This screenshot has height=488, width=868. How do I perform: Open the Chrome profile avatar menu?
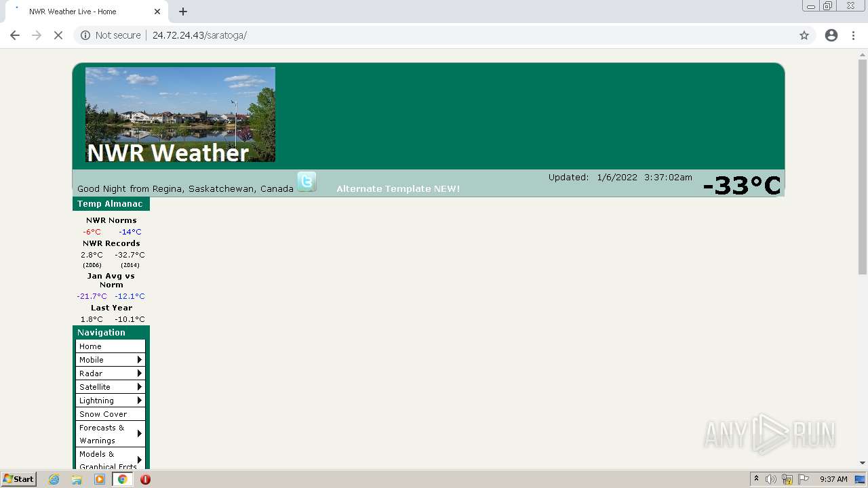point(831,35)
